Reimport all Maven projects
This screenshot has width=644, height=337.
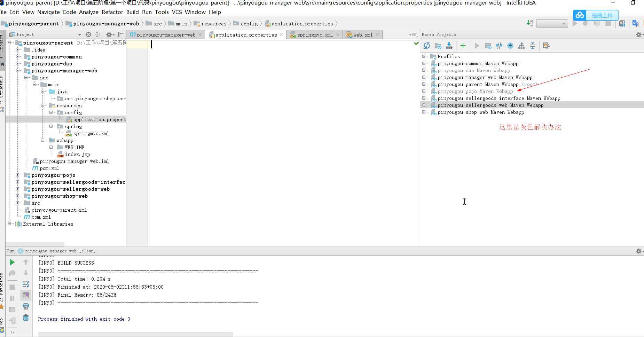pyautogui.click(x=427, y=46)
